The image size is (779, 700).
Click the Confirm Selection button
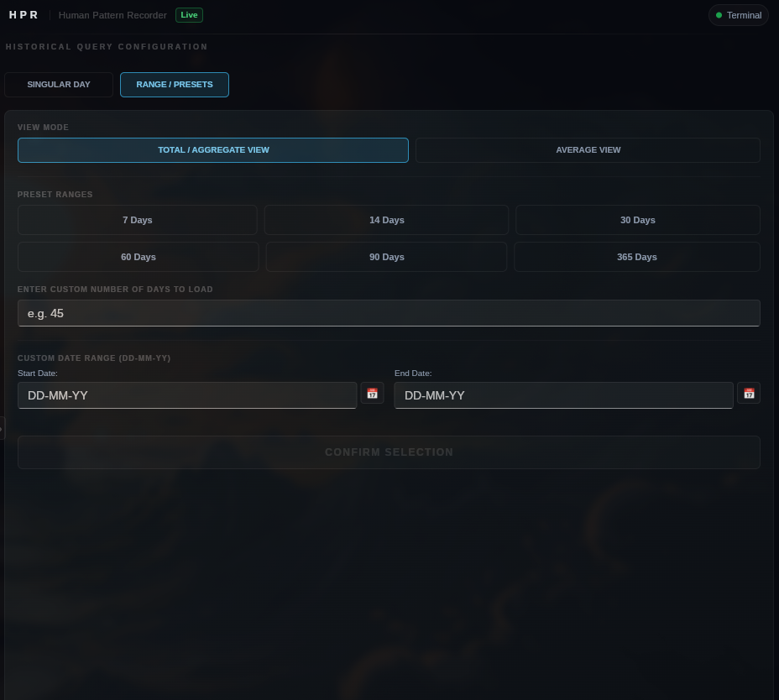389,452
